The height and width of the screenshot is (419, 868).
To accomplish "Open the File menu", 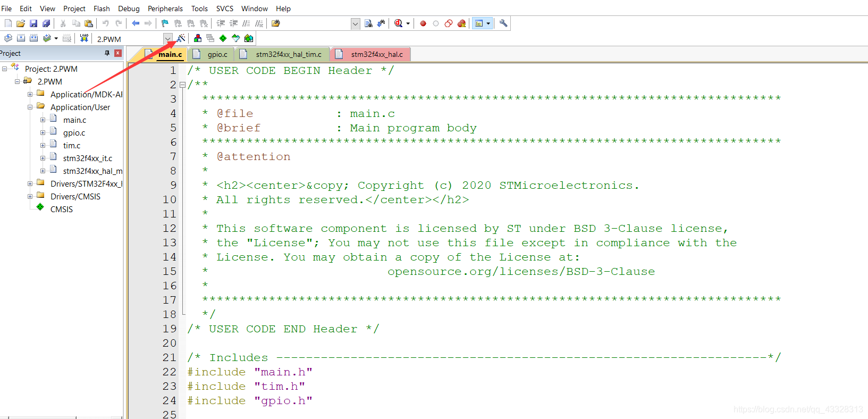I will tap(6, 9).
